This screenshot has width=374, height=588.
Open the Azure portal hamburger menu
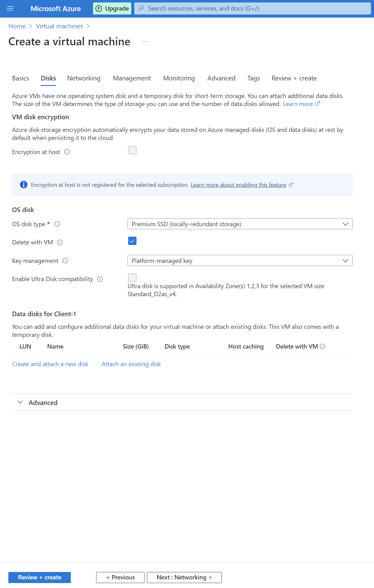(x=10, y=8)
